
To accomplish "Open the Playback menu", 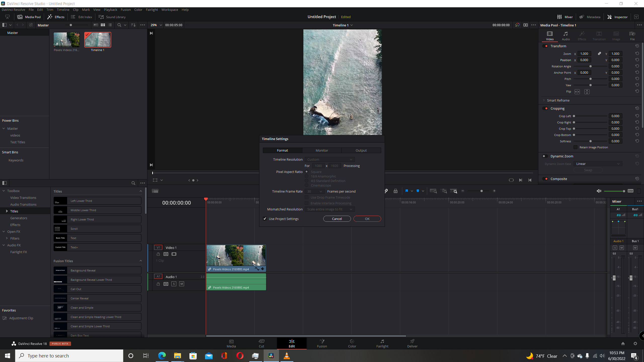I will [x=110, y=10].
